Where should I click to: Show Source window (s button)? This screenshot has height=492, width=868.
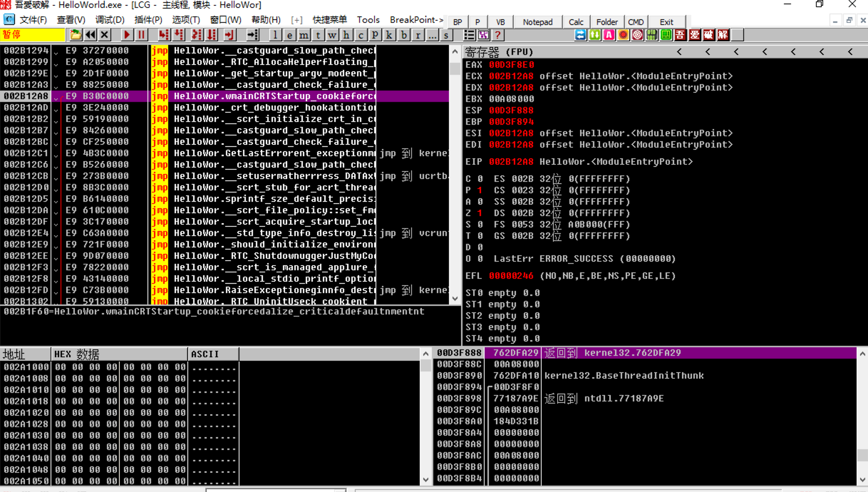(x=446, y=35)
